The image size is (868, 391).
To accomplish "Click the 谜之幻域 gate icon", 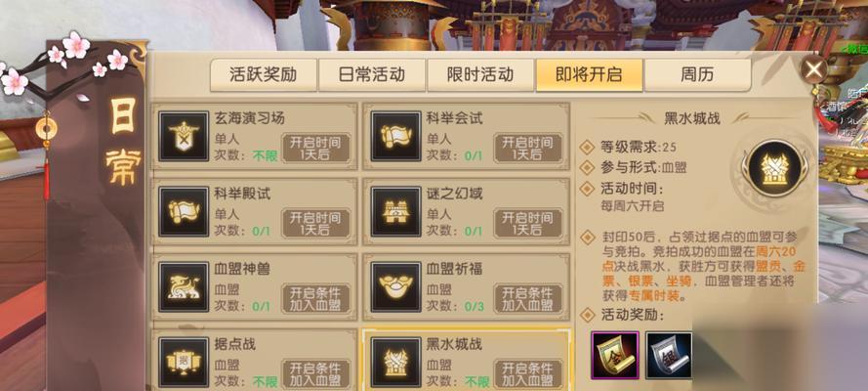I will point(395,211).
